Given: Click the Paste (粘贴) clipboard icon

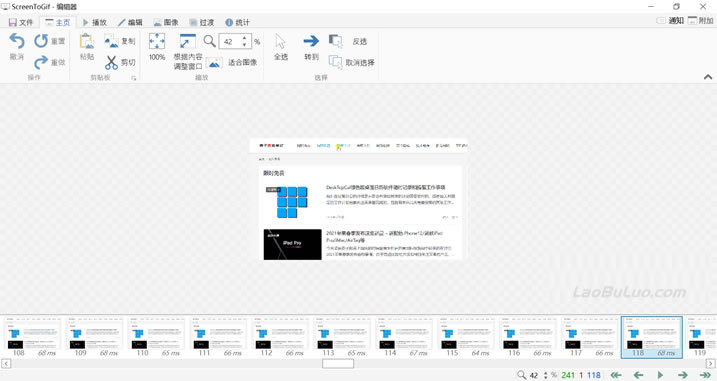Looking at the screenshot, I should click(x=87, y=41).
